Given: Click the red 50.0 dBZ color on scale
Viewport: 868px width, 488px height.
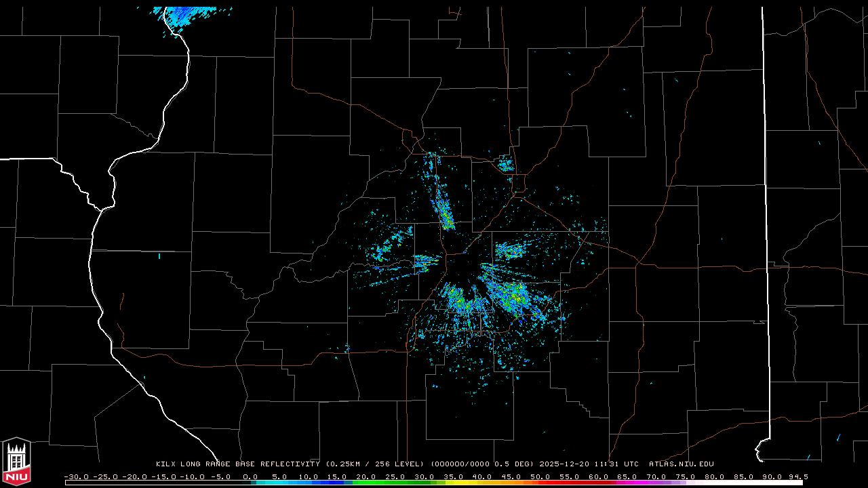Looking at the screenshot, I should (540, 483).
